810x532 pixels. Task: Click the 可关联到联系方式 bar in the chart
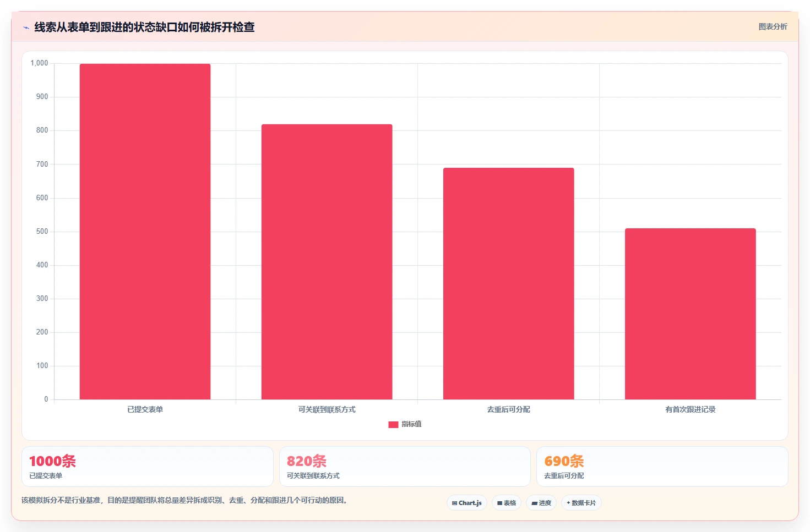point(327,262)
